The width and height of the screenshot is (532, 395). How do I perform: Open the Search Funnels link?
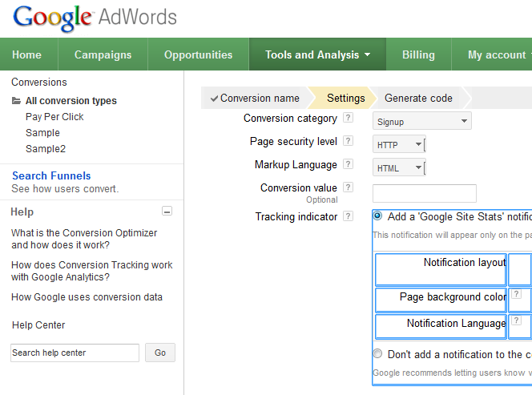(x=51, y=175)
